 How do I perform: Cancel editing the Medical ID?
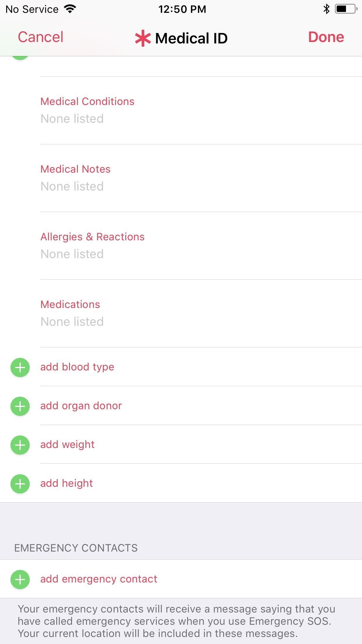point(41,37)
